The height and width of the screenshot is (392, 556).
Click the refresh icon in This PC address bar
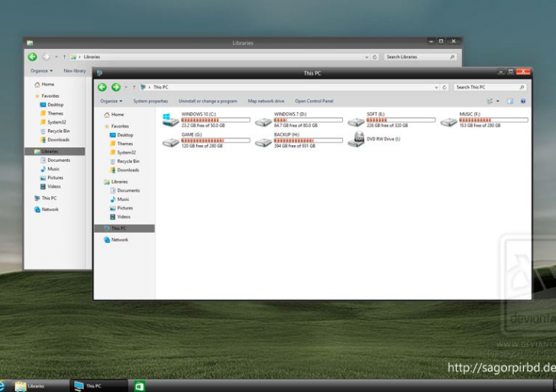pyautogui.click(x=444, y=87)
